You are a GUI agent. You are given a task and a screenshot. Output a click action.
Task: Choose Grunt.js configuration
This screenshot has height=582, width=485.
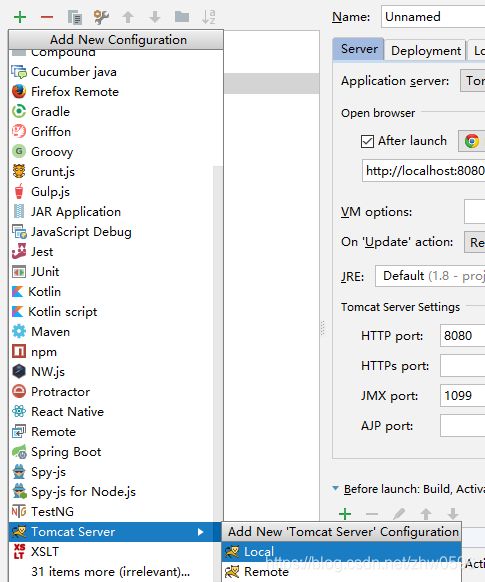tap(111, 172)
